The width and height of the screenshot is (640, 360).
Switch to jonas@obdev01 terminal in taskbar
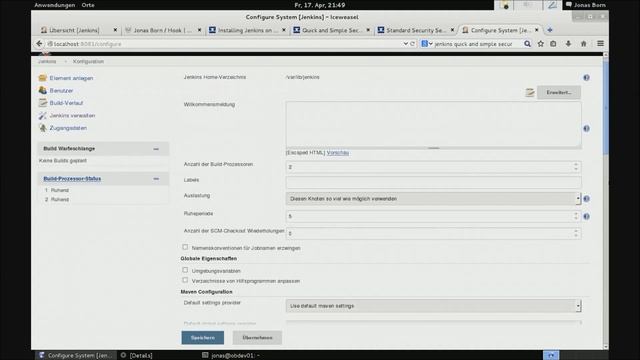pyautogui.click(x=231, y=356)
